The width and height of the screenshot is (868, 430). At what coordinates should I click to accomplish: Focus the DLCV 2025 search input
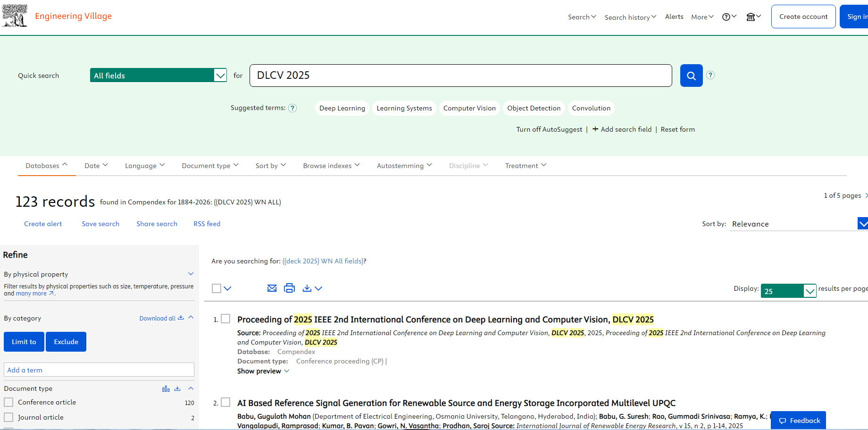click(460, 76)
